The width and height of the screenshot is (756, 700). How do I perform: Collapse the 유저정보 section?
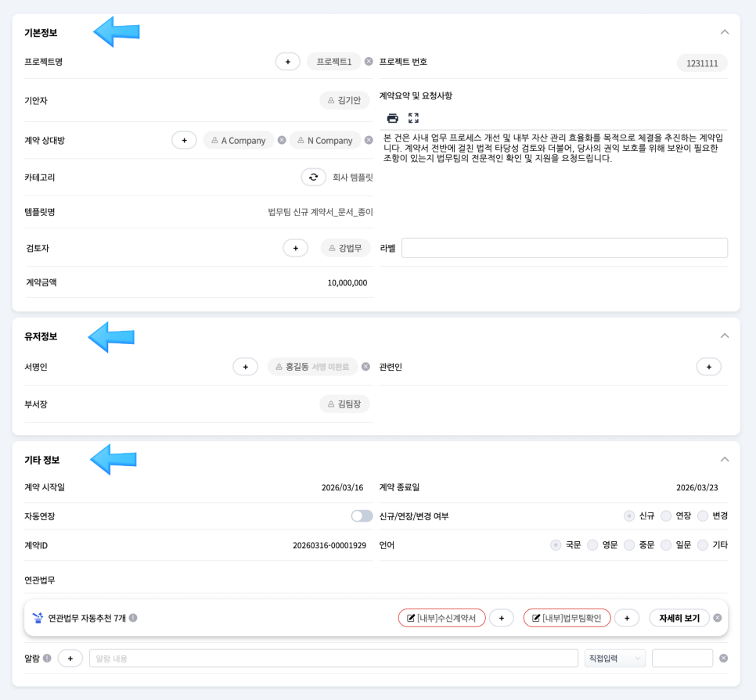coord(724,336)
